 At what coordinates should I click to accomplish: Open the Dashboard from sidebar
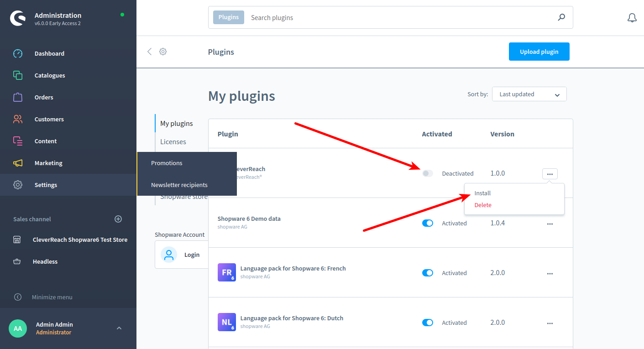pyautogui.click(x=49, y=53)
